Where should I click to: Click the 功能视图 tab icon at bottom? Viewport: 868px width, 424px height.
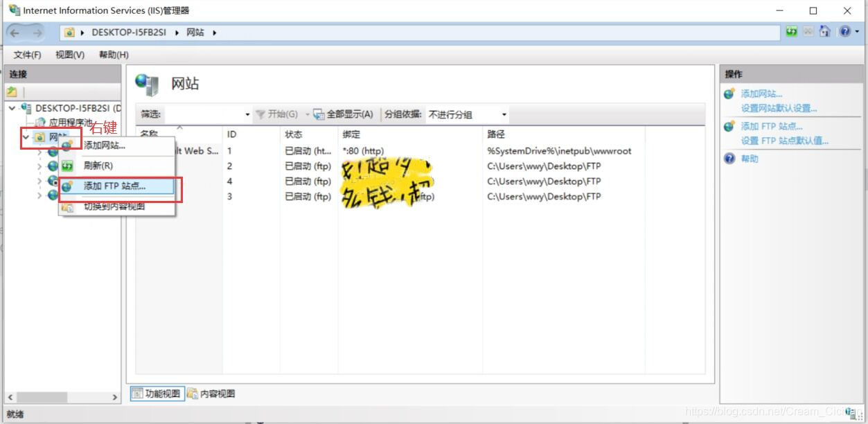point(137,394)
